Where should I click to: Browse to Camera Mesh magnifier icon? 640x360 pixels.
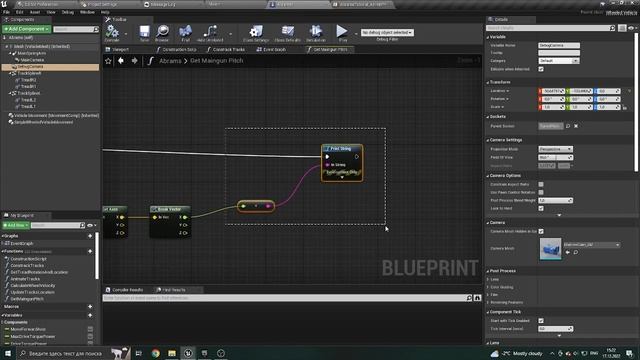coord(576,252)
